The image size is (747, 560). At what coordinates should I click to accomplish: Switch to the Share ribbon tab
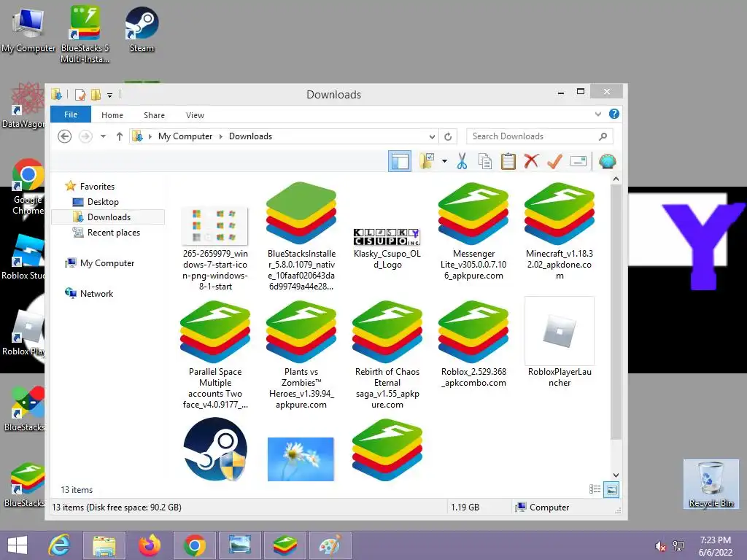tap(155, 115)
